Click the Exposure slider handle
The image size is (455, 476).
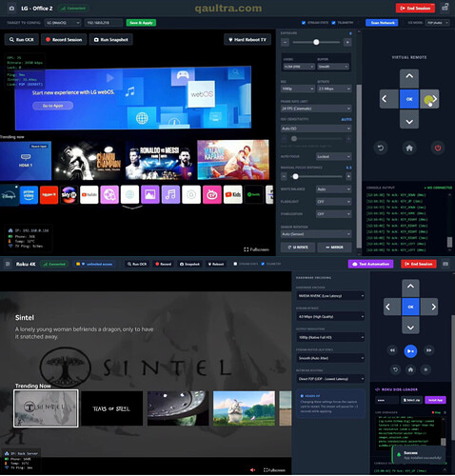click(316, 42)
